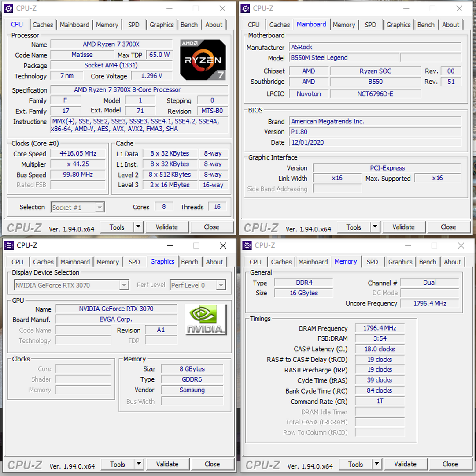Screen dimensions: 476x476
Task: Click the '1796.4 MHz' DRAM Frequency value
Action: pyautogui.click(x=380, y=328)
